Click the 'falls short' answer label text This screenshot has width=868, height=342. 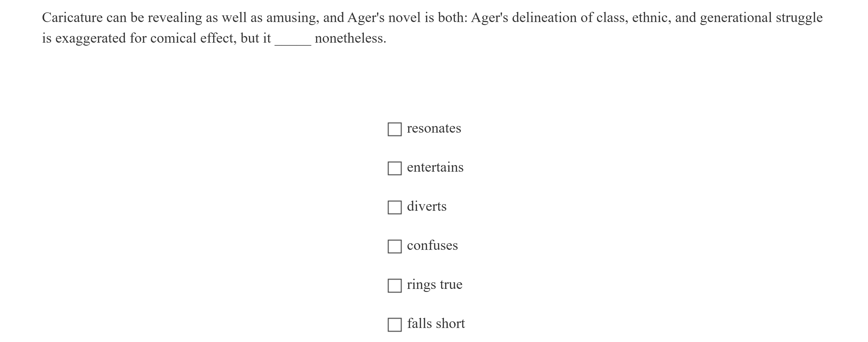click(436, 324)
